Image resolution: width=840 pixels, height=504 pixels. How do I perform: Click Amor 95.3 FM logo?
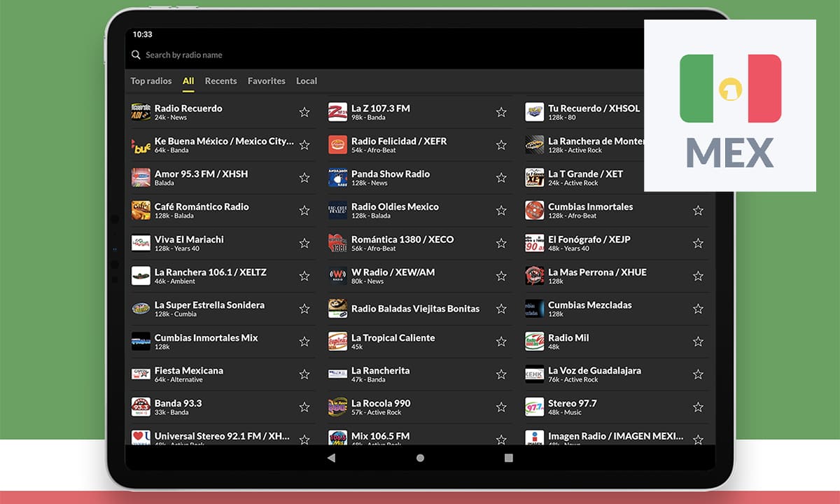pos(141,178)
